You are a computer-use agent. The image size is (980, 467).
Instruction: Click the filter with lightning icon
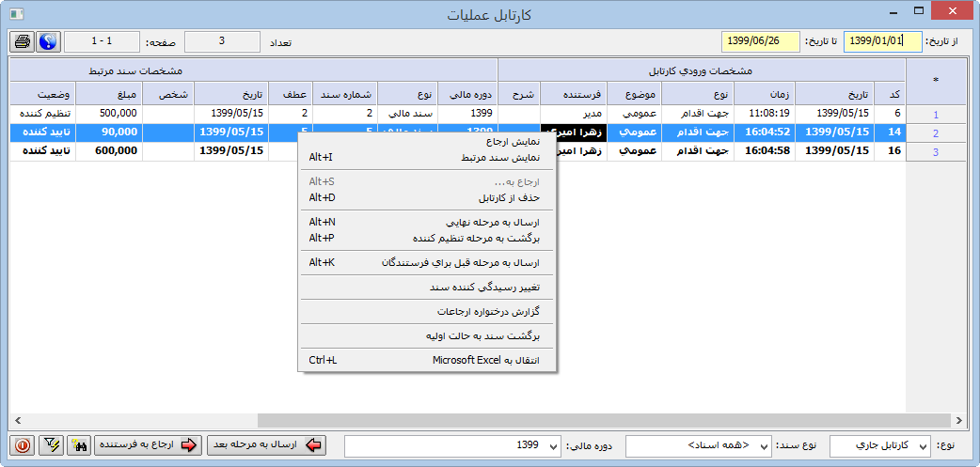click(51, 445)
